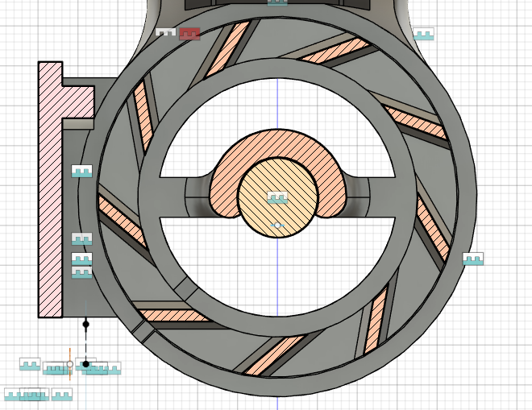Image resolution: width=532 pixels, height=410 pixels.
Task: Select the lowest of the four glyphs beside the pink bracket
Action: (x=81, y=272)
